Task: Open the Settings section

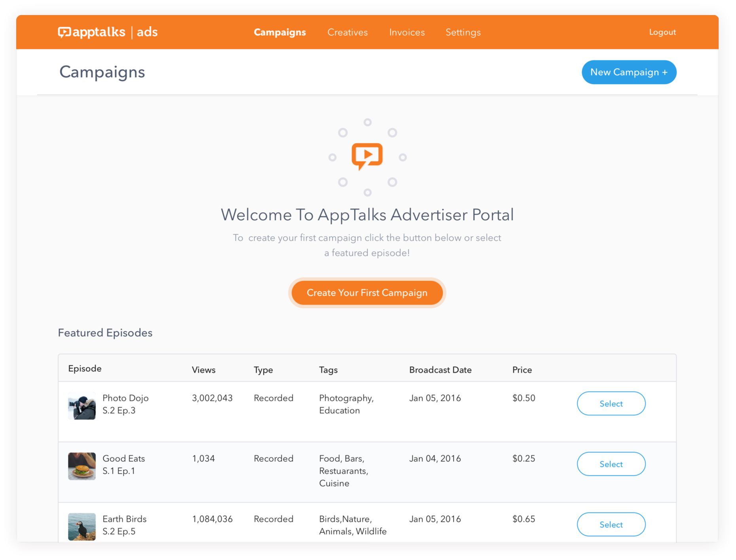Action: coord(463,32)
